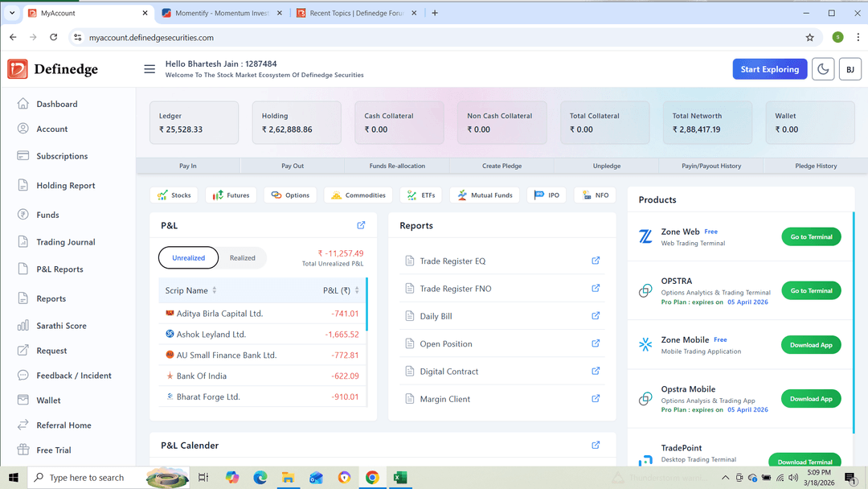
Task: Open the hamburger menu beside Definedge logo
Action: click(149, 68)
